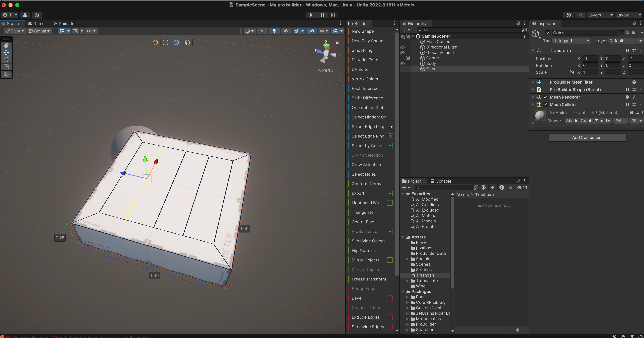Open Bevel options plus icon

pyautogui.click(x=389, y=298)
